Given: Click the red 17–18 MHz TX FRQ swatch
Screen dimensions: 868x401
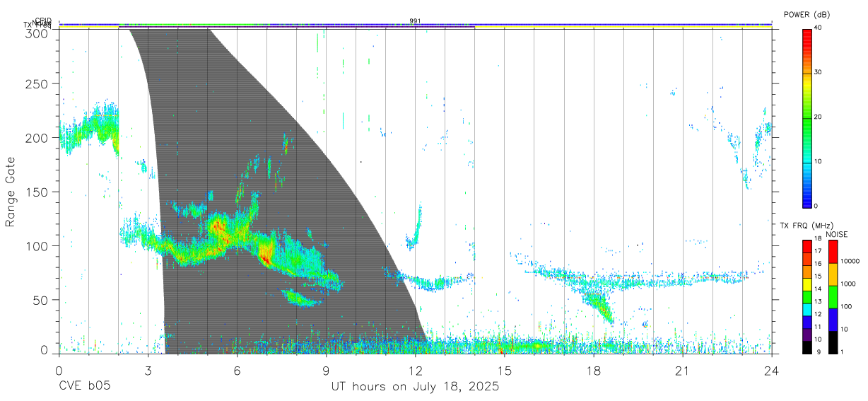Looking at the screenshot, I should tap(807, 246).
